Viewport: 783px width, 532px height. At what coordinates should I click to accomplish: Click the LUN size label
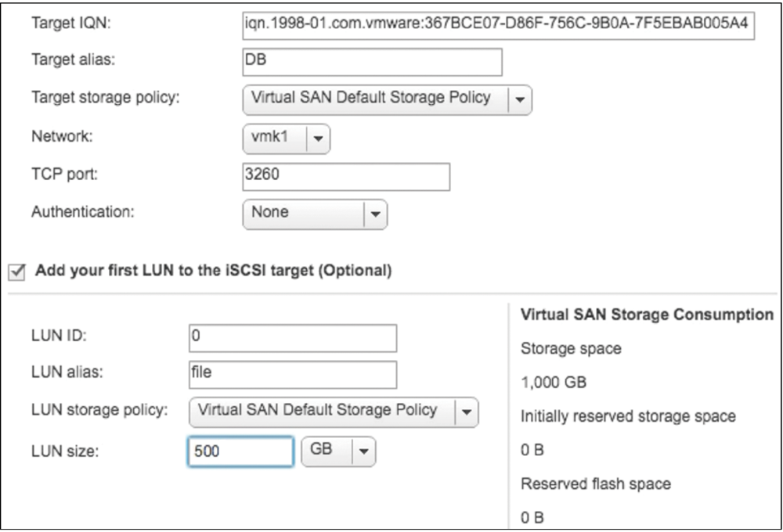[x=65, y=451]
